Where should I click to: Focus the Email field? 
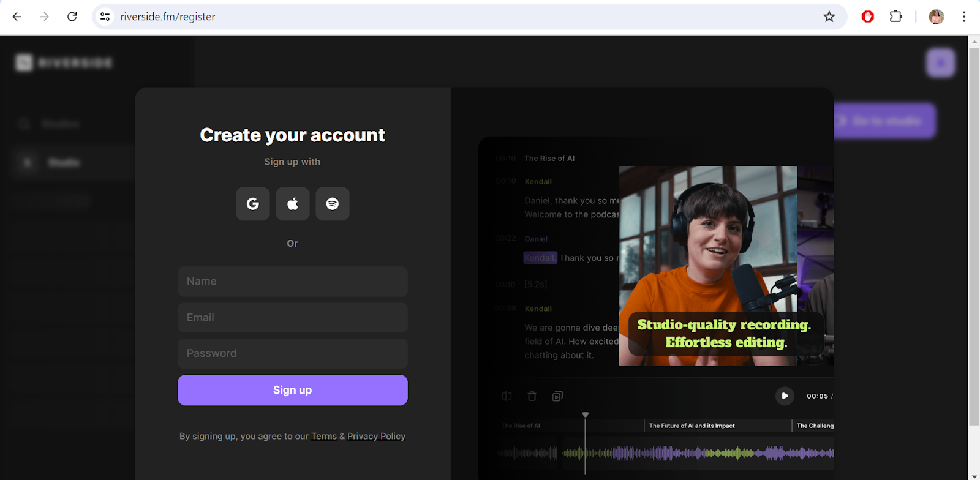[293, 318]
